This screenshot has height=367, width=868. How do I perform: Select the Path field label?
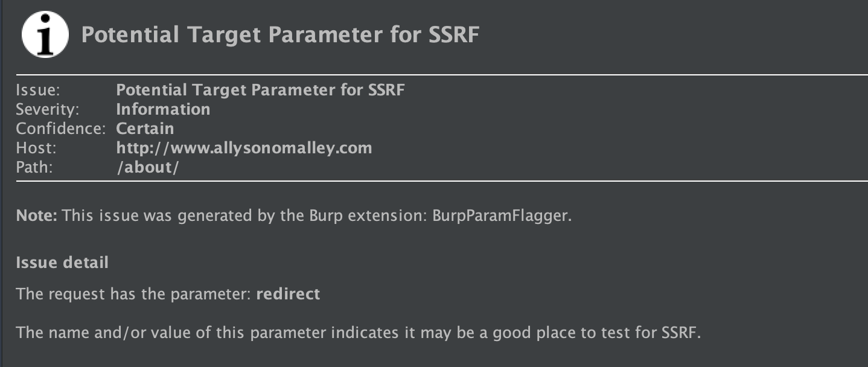tap(34, 167)
